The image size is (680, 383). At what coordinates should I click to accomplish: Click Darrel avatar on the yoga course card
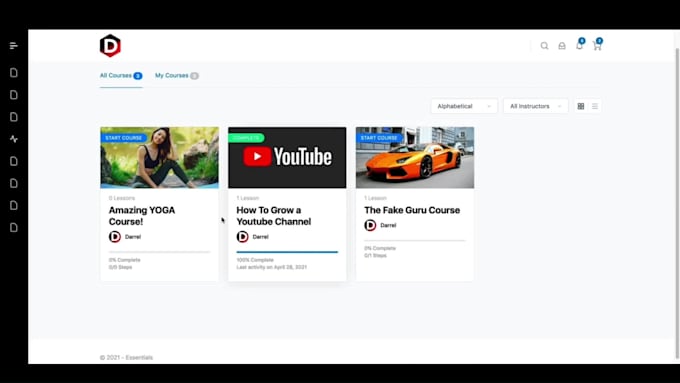tap(115, 237)
